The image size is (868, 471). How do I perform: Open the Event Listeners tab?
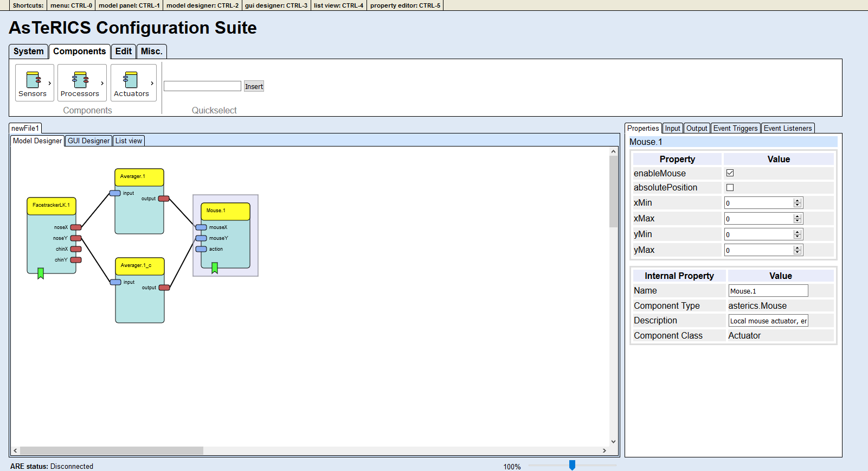click(x=788, y=129)
